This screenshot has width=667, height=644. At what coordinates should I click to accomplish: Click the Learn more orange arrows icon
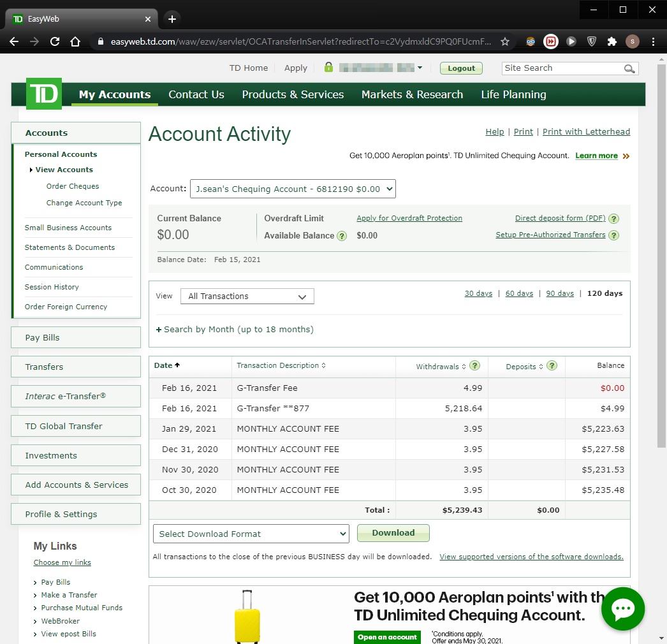coord(626,156)
